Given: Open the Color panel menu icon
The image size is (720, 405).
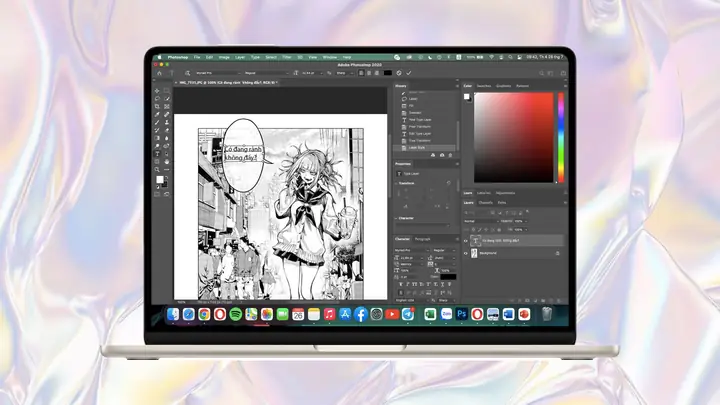Looking at the screenshot, I should pos(565,86).
